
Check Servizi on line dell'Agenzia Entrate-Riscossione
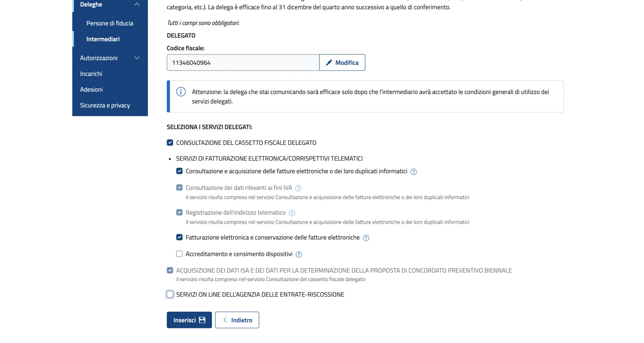point(170,295)
